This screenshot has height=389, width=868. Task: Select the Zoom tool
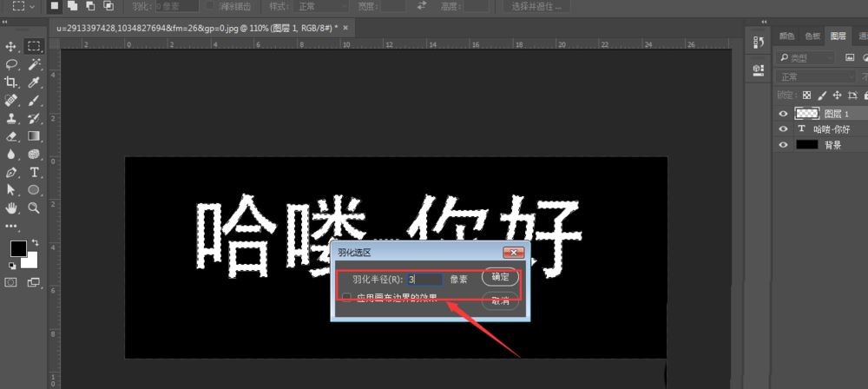pos(34,208)
